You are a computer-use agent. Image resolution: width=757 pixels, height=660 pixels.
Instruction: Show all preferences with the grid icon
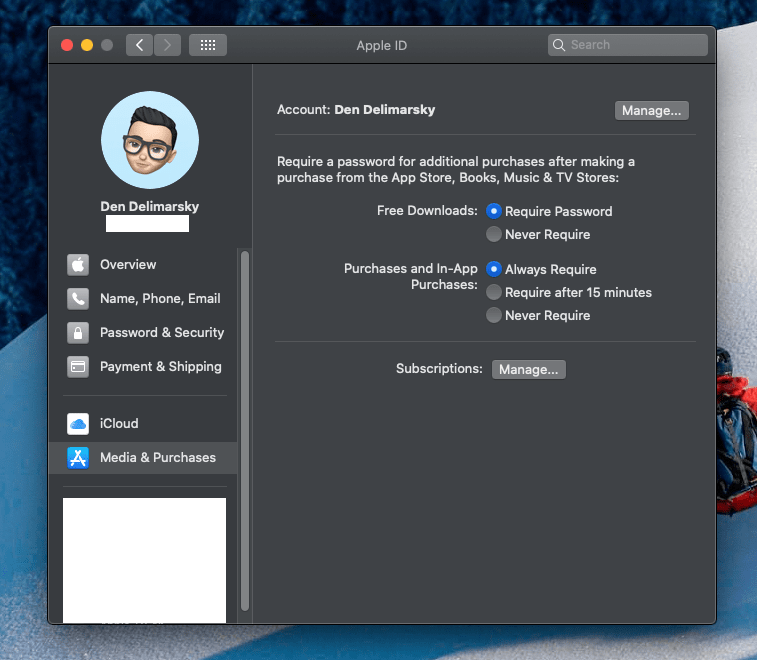208,45
